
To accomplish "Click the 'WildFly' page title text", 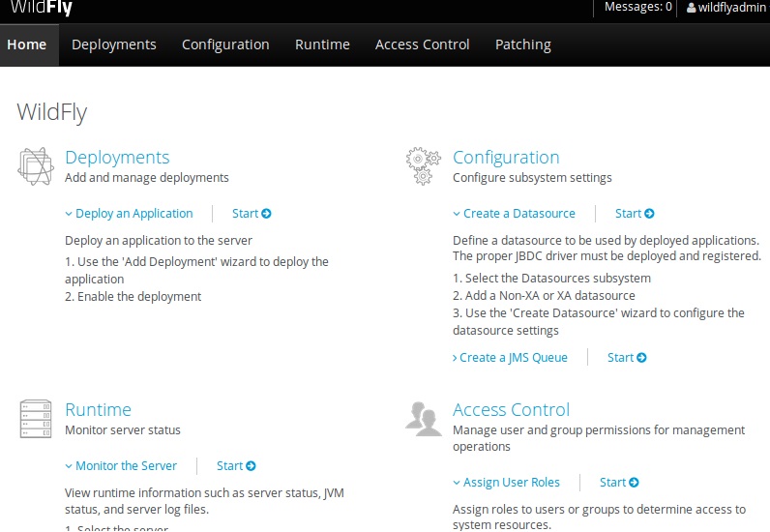I will point(52,112).
